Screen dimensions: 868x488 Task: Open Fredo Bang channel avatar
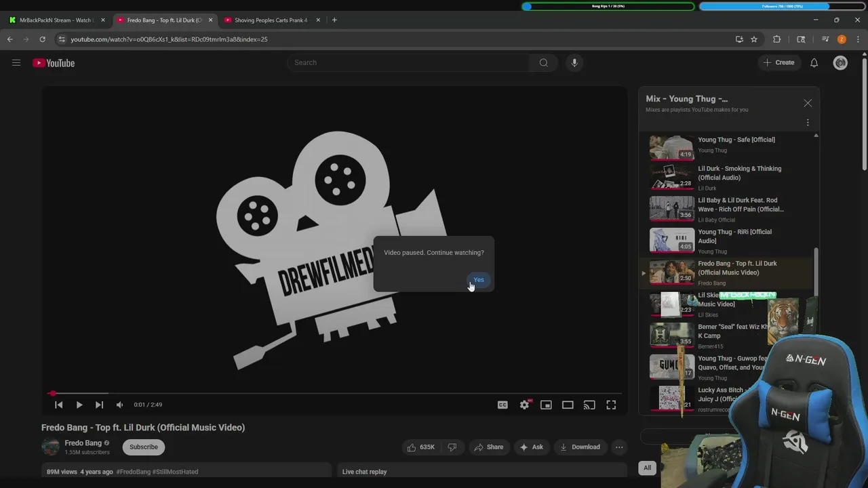tap(50, 447)
